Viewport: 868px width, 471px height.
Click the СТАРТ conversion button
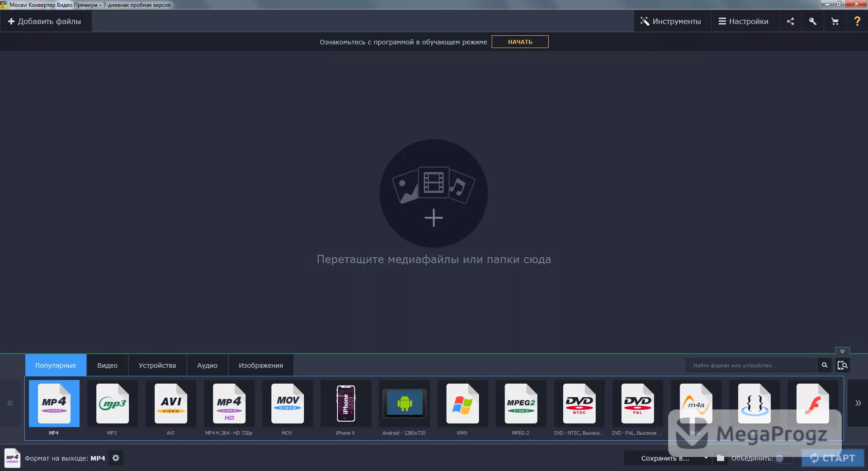[833, 458]
